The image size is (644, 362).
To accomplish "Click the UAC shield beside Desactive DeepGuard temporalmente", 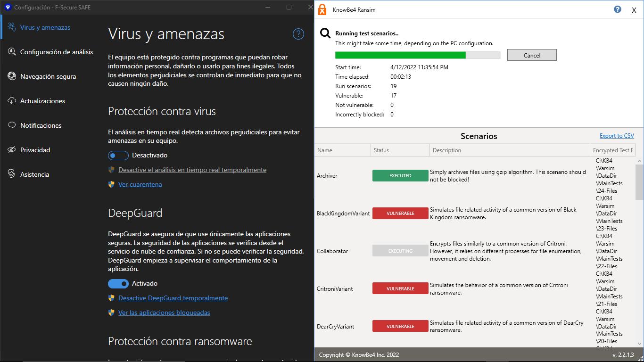I will point(111,298).
